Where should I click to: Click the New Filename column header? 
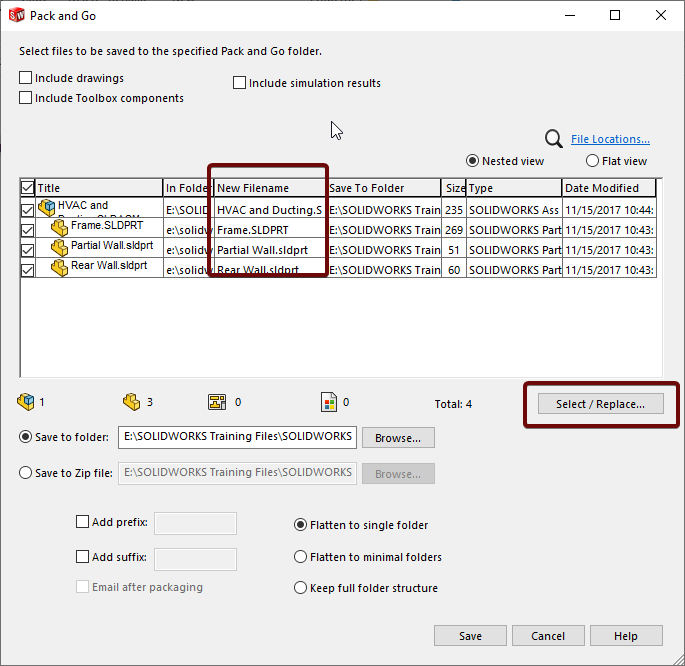click(x=270, y=188)
